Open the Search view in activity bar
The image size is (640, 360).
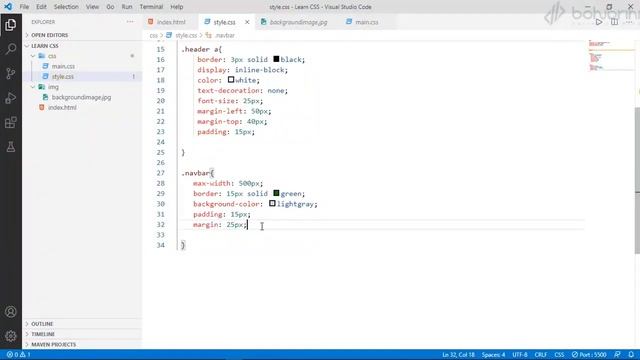pos(11,49)
